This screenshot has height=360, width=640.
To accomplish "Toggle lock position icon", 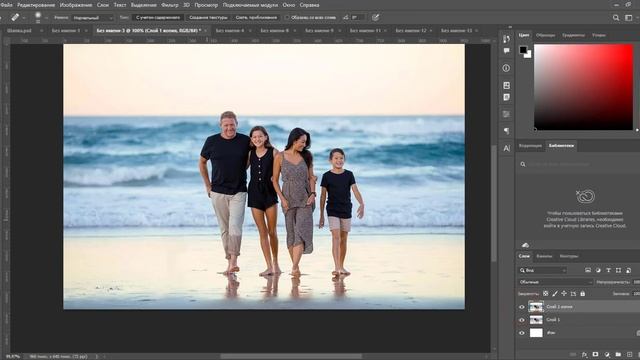I will (564, 293).
